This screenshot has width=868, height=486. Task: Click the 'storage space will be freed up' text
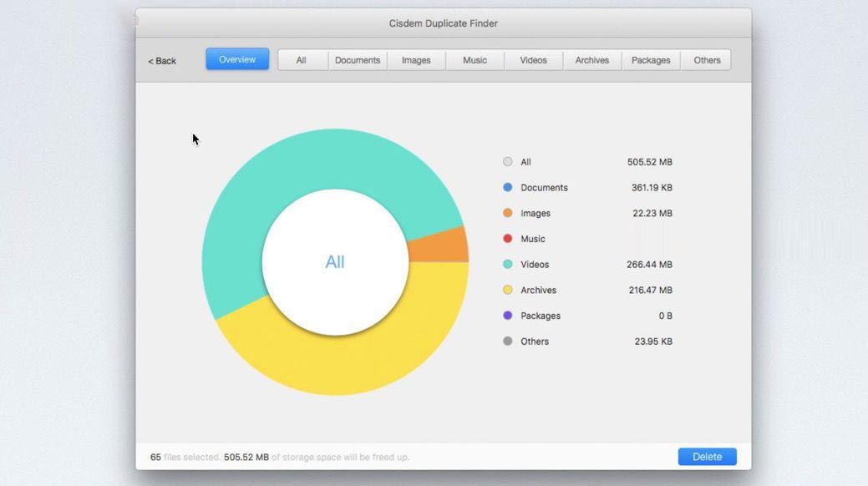point(346,458)
